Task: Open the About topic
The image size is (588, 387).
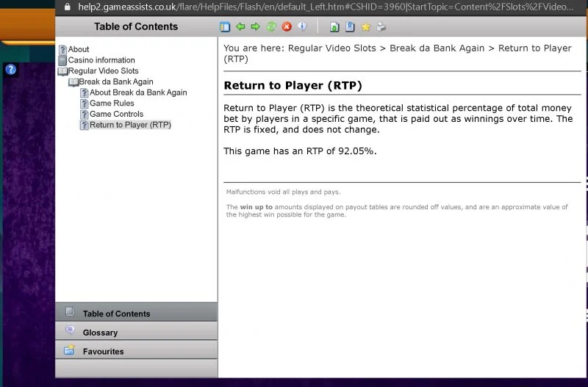Action: (79, 49)
